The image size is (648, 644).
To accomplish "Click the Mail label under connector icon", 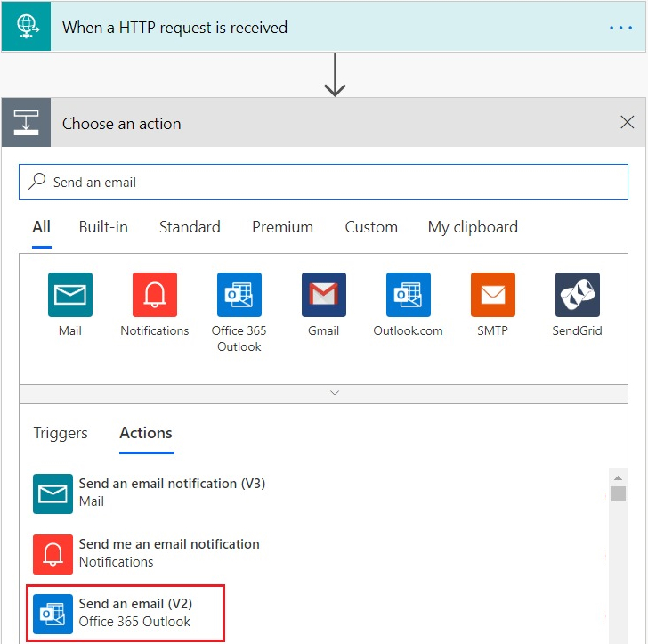I will tap(69, 330).
